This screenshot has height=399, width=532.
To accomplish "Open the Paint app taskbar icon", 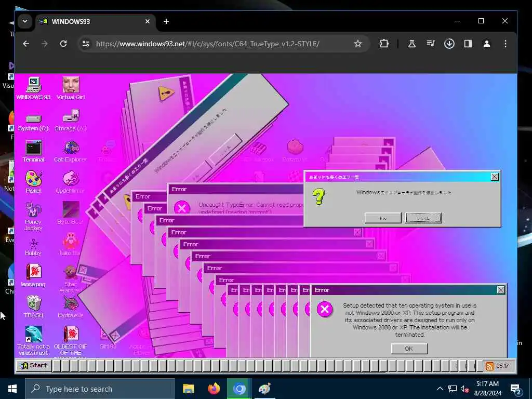I will [x=264, y=389].
